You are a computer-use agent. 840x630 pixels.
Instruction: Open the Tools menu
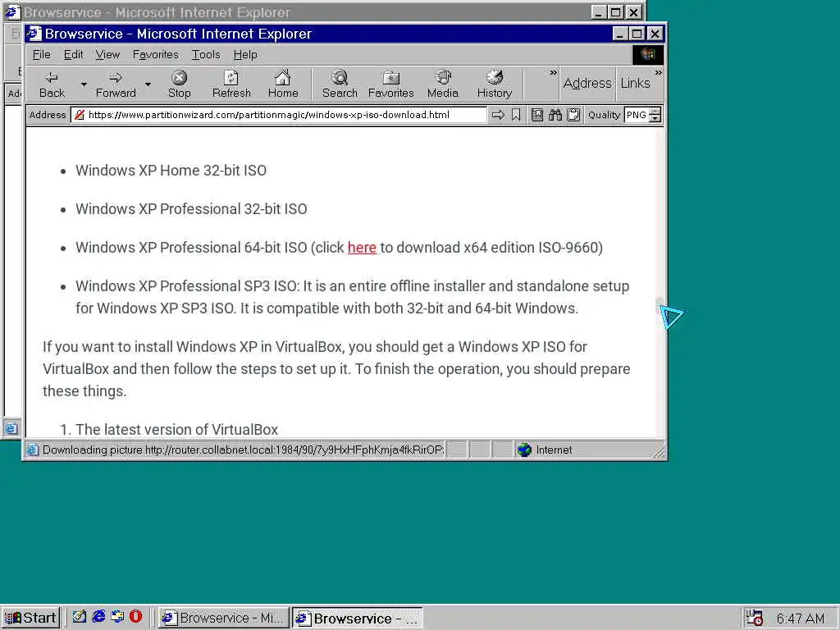pos(206,55)
